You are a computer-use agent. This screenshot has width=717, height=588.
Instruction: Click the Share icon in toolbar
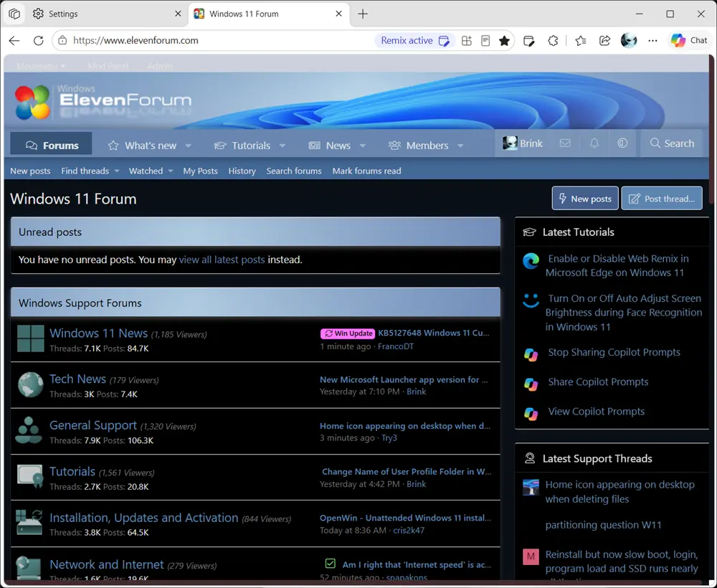[x=604, y=41]
